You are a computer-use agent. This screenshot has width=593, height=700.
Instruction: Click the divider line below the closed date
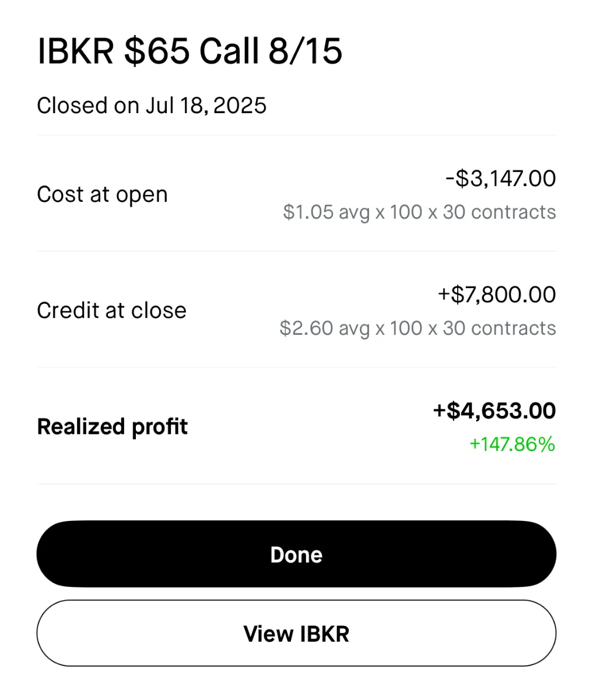[x=296, y=135]
